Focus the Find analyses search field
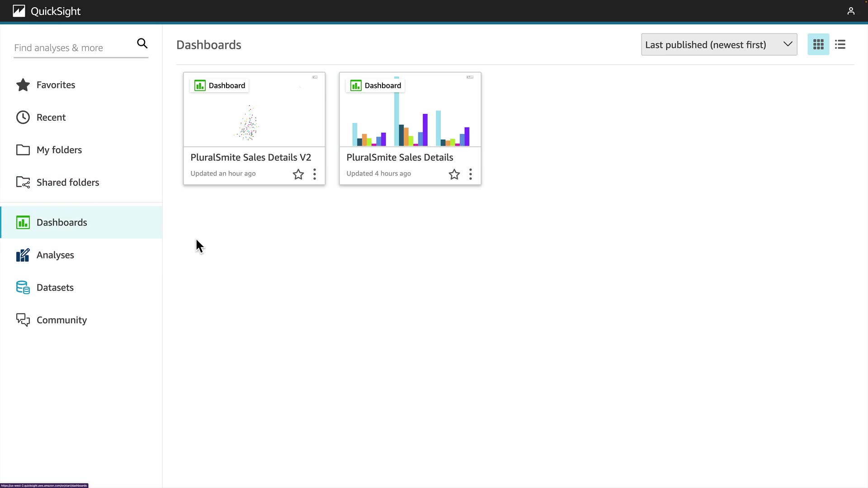 [x=72, y=48]
